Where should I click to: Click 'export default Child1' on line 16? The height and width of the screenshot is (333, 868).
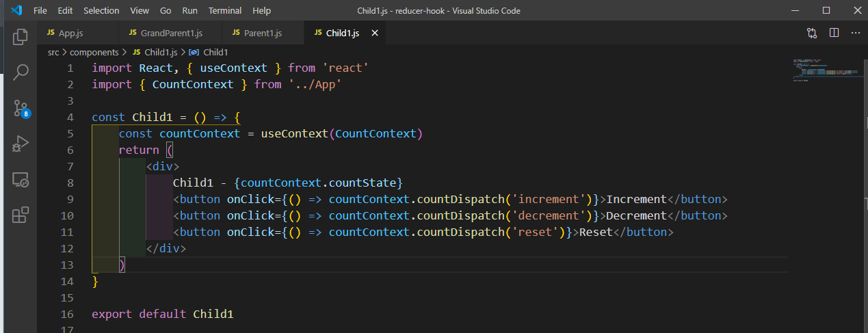(x=163, y=315)
